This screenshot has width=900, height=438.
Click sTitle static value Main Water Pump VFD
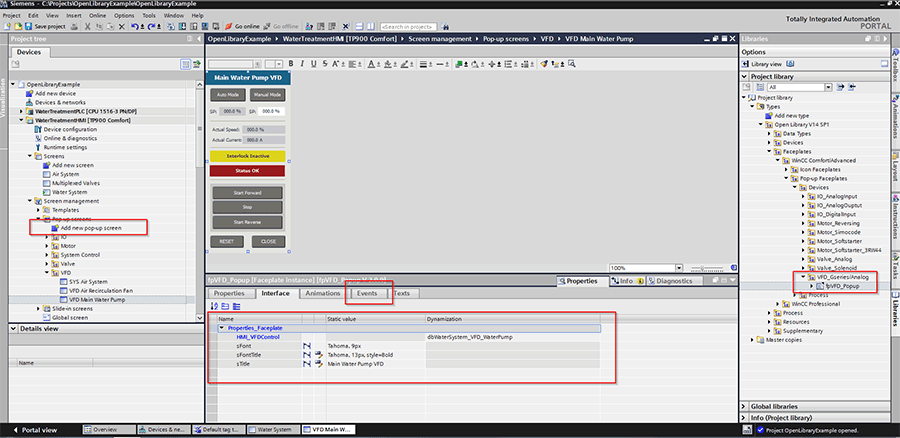(x=376, y=364)
